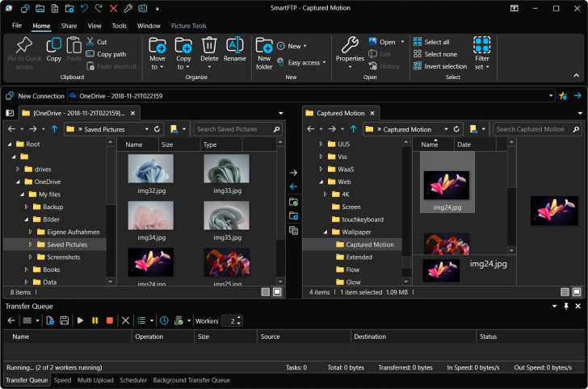The height and width of the screenshot is (389, 588).
Task: Pause the transfer queue
Action: tap(94, 320)
